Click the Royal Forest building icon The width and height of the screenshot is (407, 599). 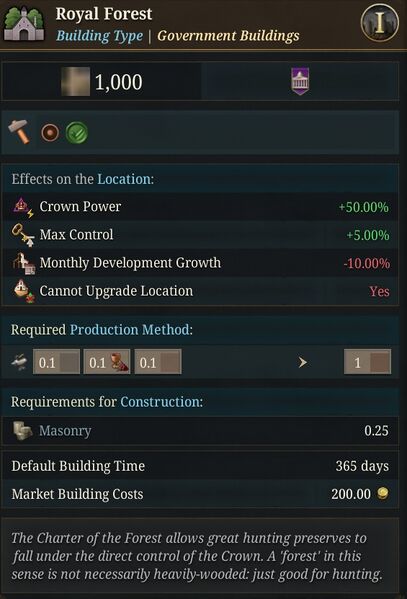click(24, 23)
